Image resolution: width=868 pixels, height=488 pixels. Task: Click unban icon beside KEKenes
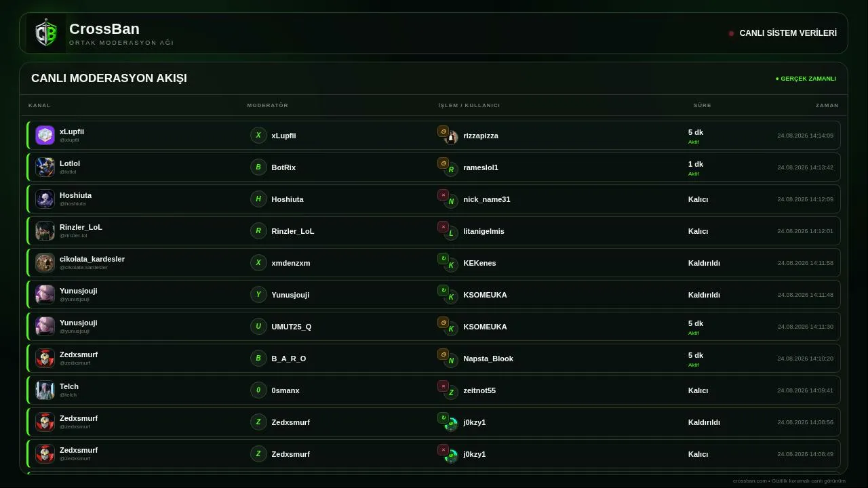coord(443,259)
